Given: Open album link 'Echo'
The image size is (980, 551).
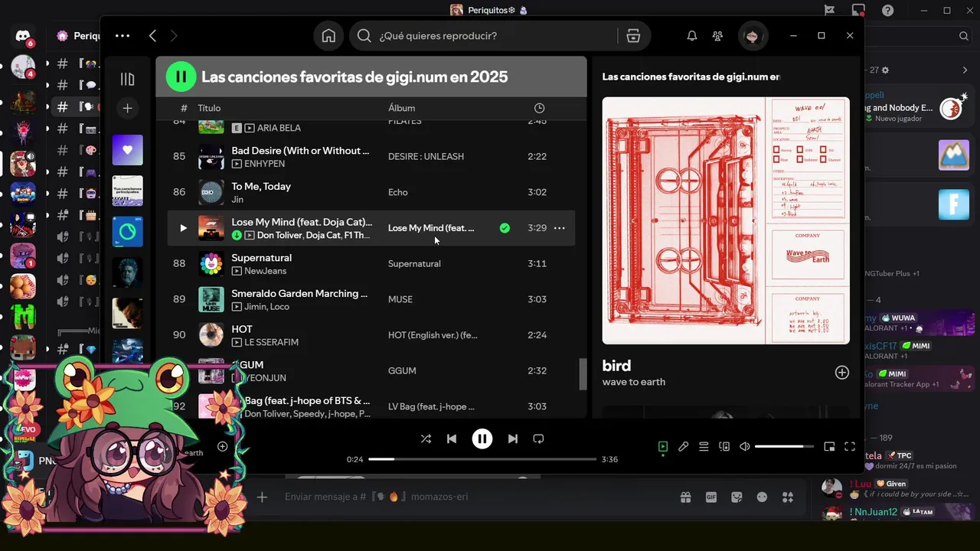Looking at the screenshot, I should [x=398, y=192].
